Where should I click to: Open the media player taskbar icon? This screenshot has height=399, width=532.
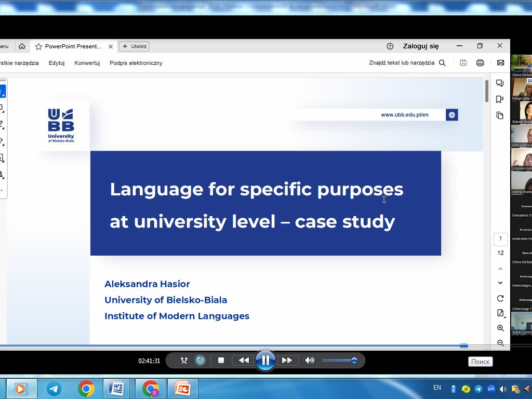point(21,389)
